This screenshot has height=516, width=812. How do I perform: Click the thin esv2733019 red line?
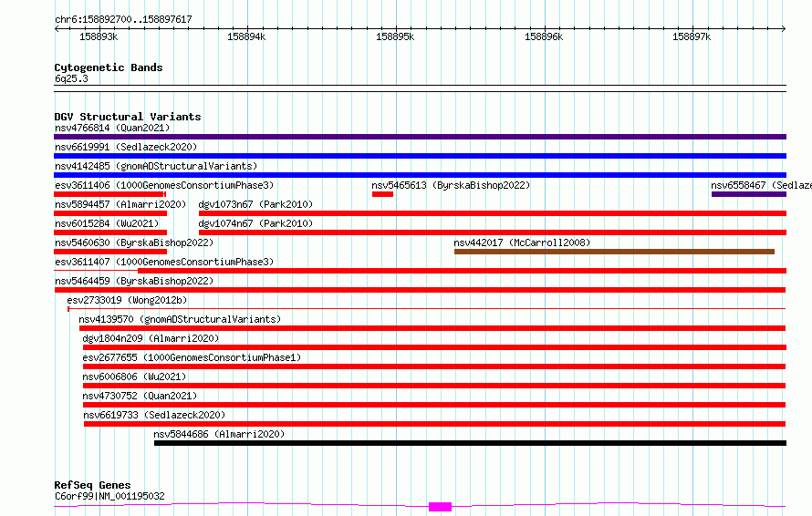(427, 309)
